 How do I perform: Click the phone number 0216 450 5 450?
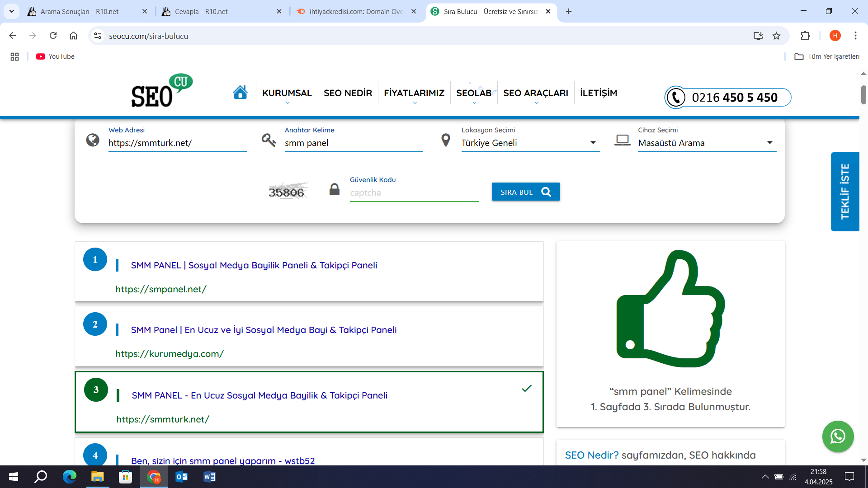tap(735, 97)
